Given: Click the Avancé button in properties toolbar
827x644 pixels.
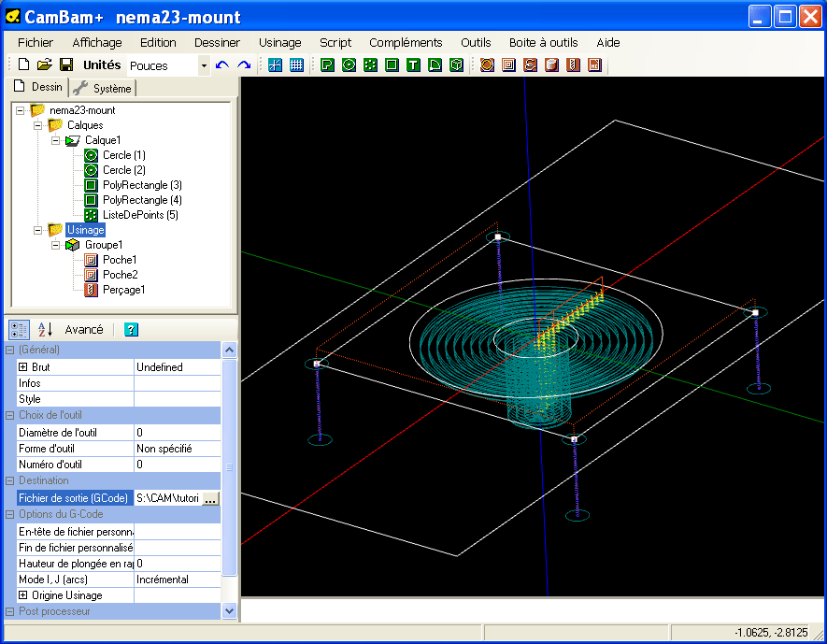Looking at the screenshot, I should (84, 330).
